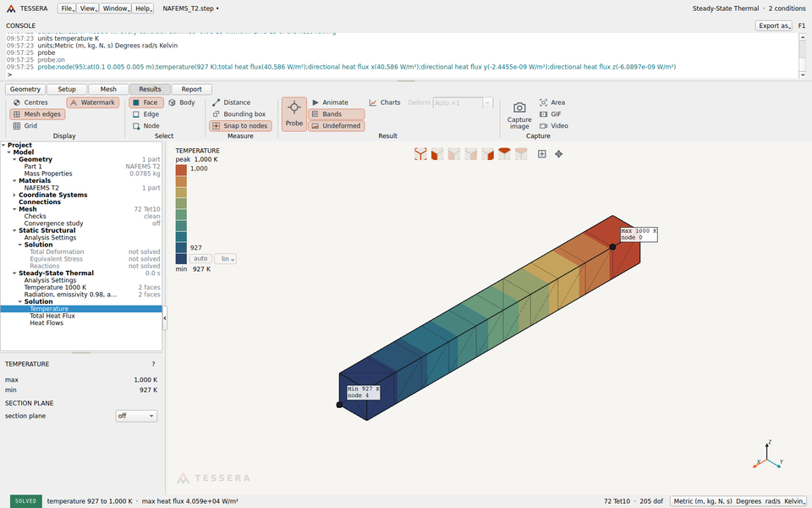Toggle the Undeformed result option
Image resolution: width=812 pixels, height=508 pixels.
coord(337,126)
